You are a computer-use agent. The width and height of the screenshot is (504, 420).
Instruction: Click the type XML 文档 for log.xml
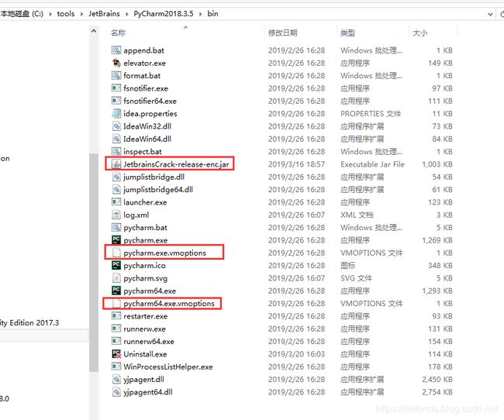(357, 215)
